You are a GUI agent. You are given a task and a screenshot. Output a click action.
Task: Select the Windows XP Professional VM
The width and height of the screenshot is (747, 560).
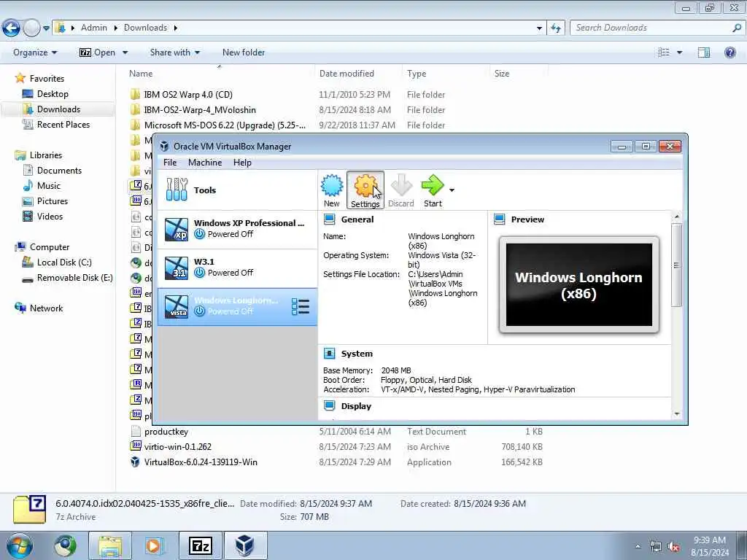pyautogui.click(x=237, y=229)
